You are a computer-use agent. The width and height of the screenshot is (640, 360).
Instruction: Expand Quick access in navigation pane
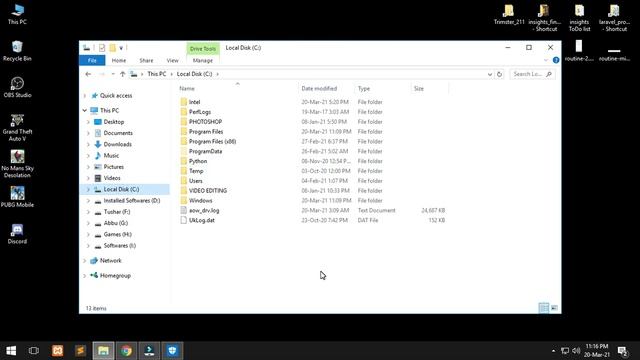point(85,96)
